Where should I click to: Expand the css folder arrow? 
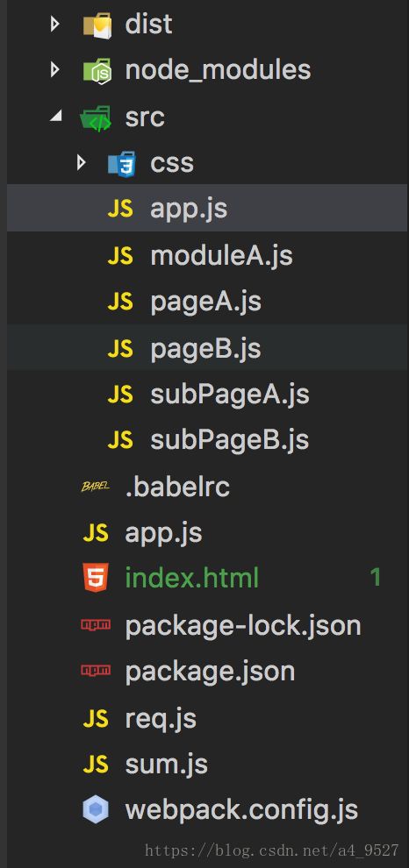tap(81, 163)
